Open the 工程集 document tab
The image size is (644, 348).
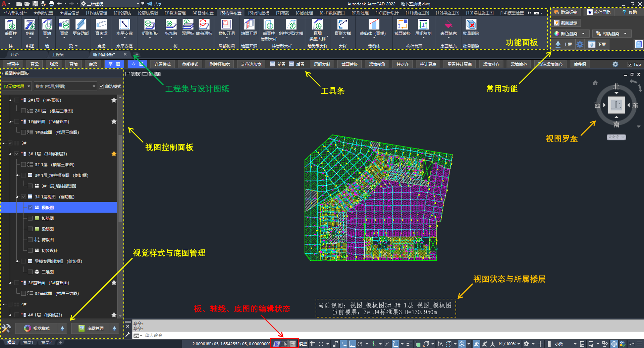tap(58, 55)
